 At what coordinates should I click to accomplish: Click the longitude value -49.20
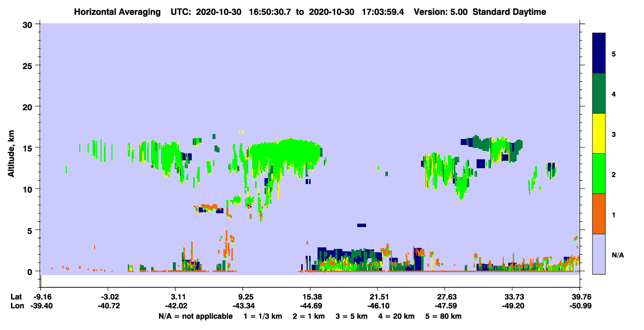pyautogui.click(x=512, y=306)
